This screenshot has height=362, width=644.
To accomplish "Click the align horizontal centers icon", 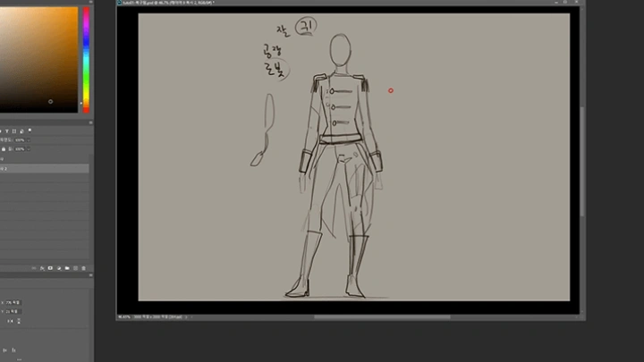I will [13, 350].
